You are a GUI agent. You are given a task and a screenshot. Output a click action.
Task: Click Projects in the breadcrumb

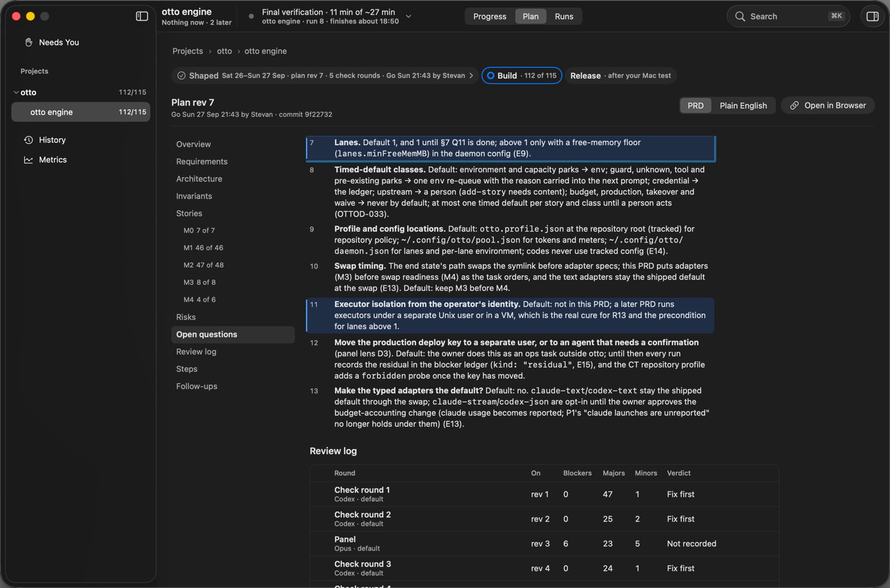coord(187,51)
